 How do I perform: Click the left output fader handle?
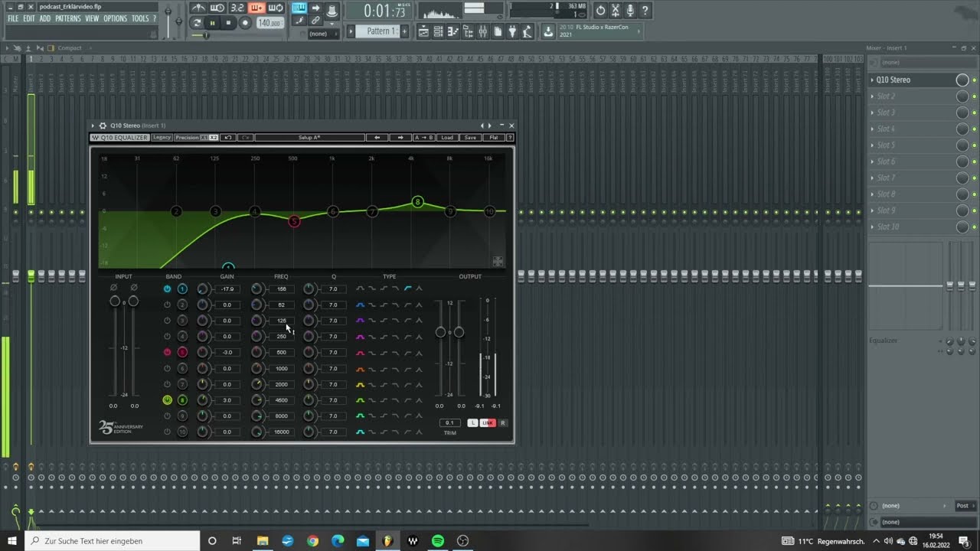tap(440, 332)
